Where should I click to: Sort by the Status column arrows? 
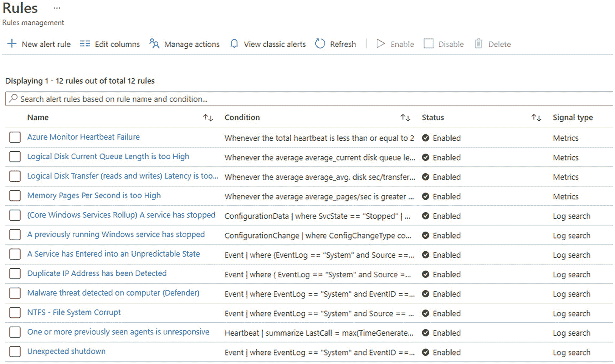click(536, 118)
